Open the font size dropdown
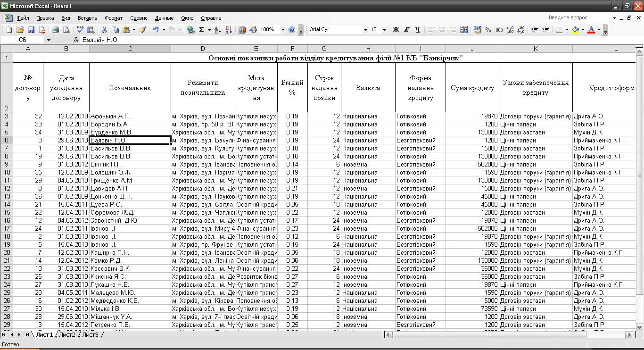644x350 pixels. click(385, 30)
